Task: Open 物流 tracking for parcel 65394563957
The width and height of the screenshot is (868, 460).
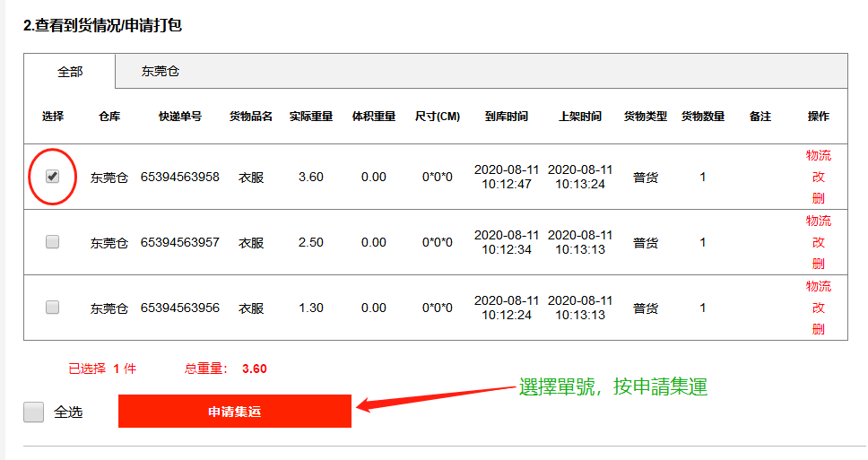Action: tap(818, 221)
